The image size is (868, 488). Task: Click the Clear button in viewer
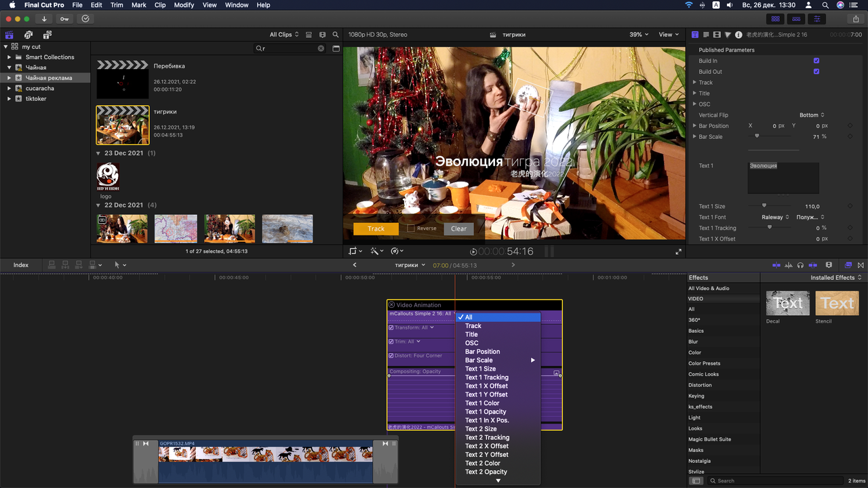[x=459, y=229]
